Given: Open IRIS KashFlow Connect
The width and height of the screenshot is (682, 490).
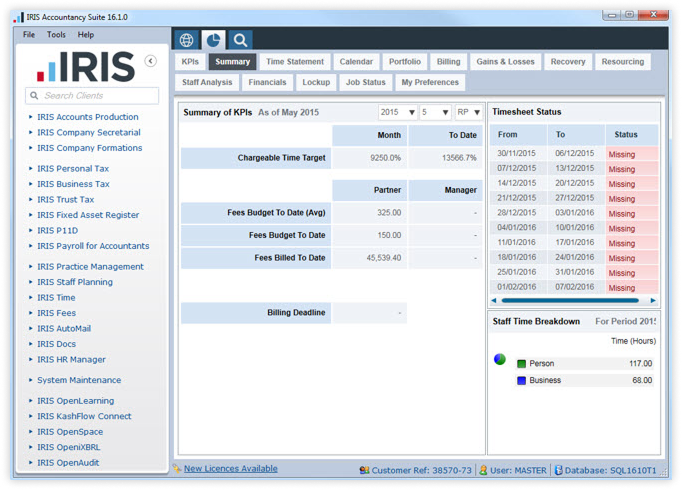Looking at the screenshot, I should click(x=84, y=417).
